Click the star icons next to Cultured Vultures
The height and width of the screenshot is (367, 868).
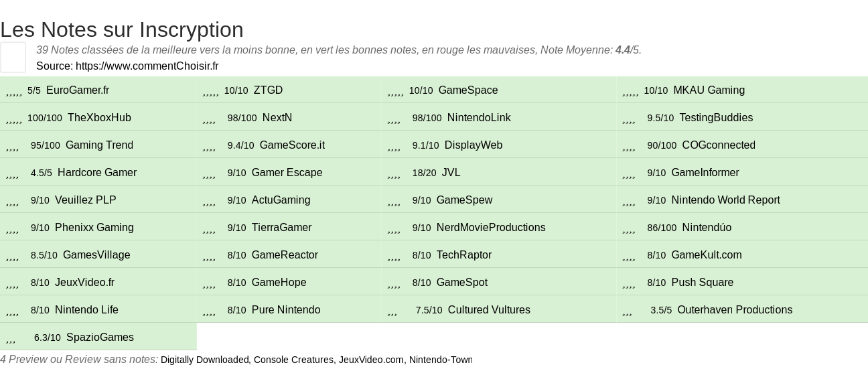click(392, 311)
